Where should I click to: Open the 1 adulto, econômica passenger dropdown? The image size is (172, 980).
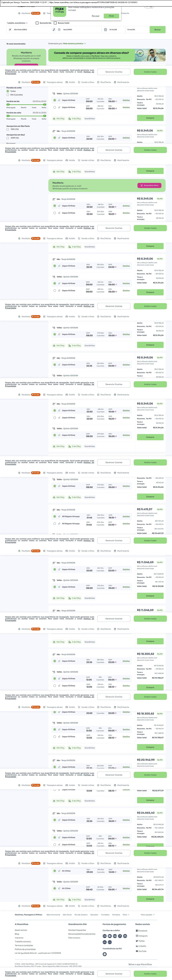click(x=17, y=23)
